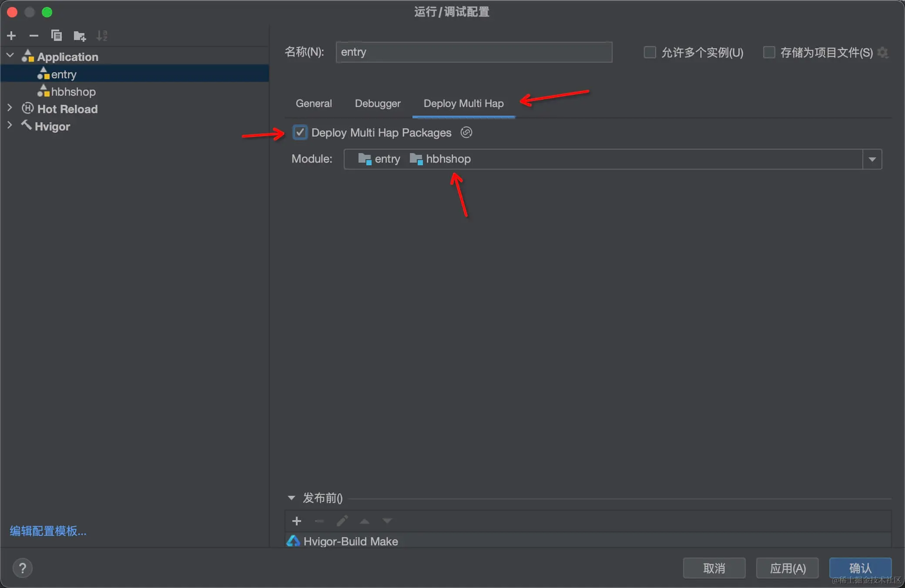
Task: Open 编辑配置模板 link
Action: [x=48, y=531]
